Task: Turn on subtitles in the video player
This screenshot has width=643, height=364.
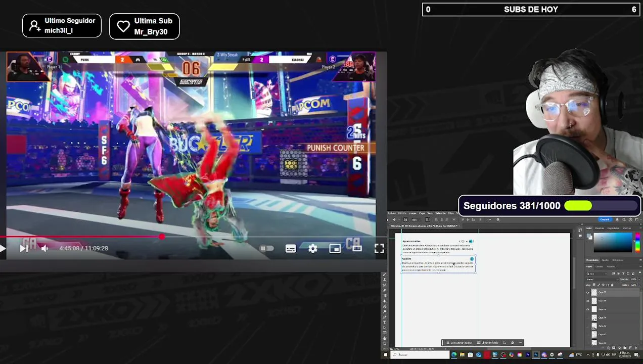Action: click(291, 248)
